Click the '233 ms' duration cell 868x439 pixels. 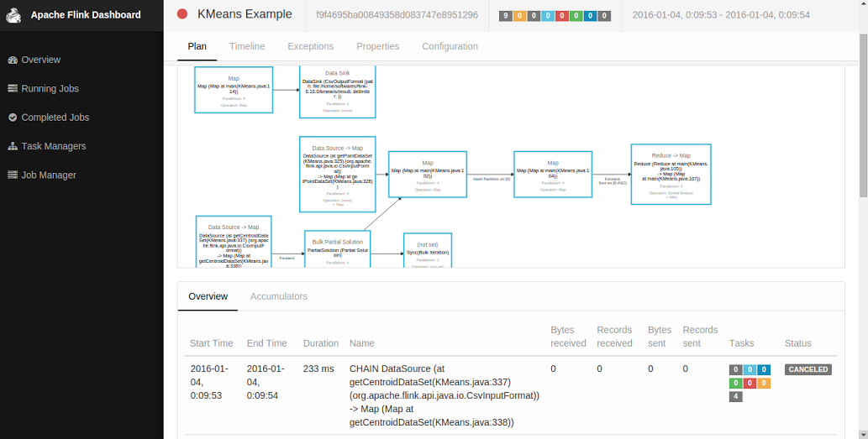pyautogui.click(x=318, y=368)
